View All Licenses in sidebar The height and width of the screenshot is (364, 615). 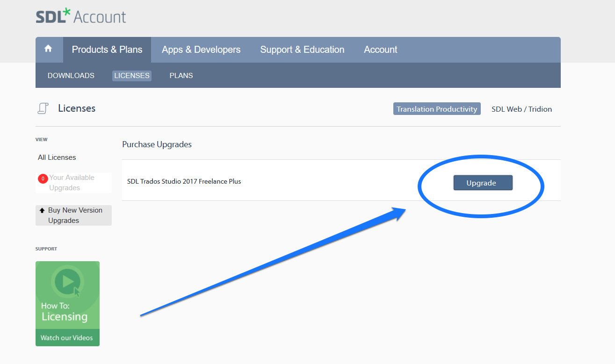click(57, 157)
